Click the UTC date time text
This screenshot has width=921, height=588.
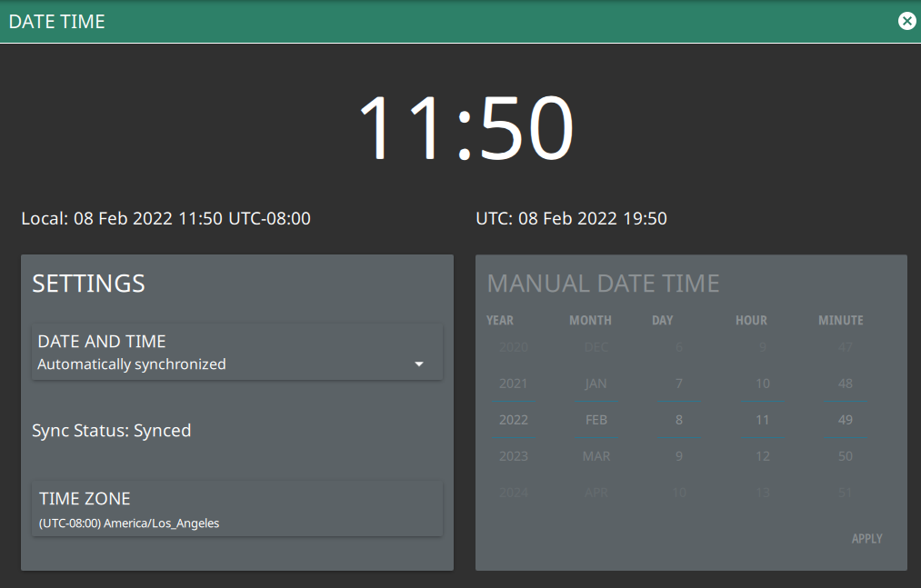[x=571, y=218]
